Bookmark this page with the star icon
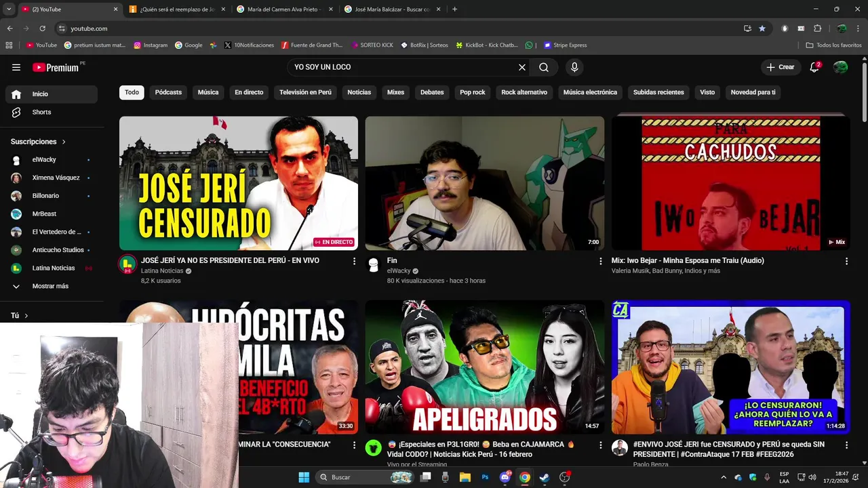 click(x=762, y=28)
